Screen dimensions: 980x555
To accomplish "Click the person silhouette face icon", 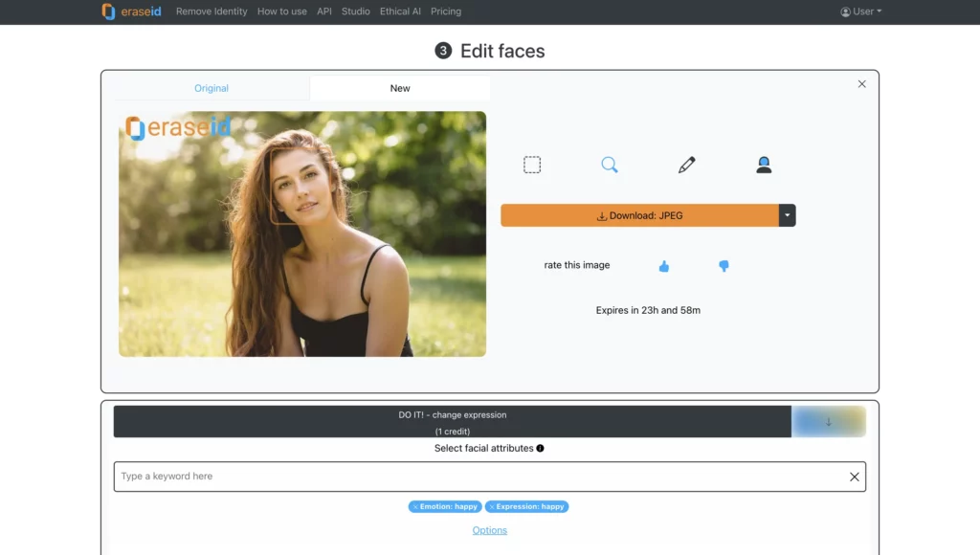I will coord(764,165).
